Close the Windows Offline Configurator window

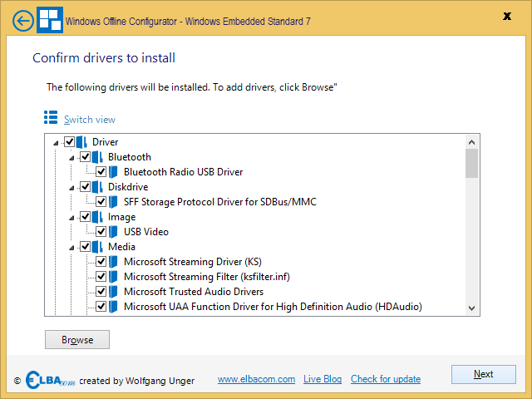click(507, 16)
